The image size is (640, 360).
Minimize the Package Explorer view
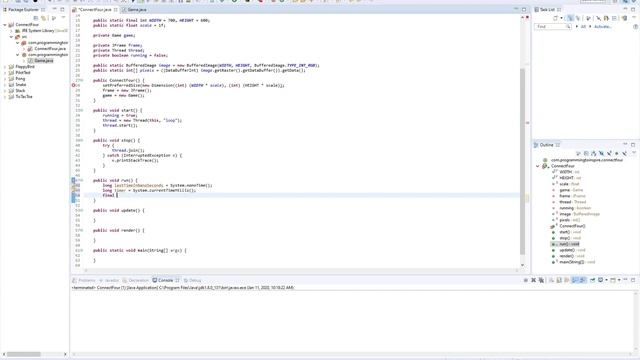pyautogui.click(x=54, y=9)
